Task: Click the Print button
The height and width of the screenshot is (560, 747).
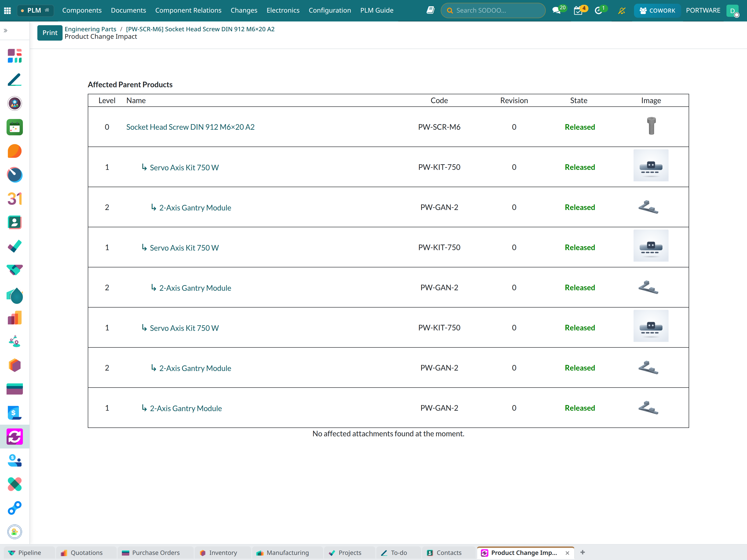Action: [x=50, y=33]
